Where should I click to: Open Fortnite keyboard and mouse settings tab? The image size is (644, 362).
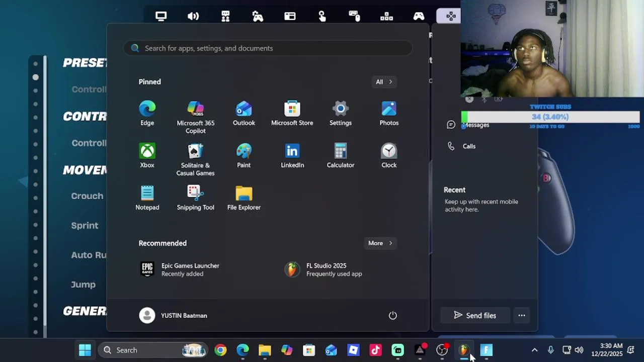tap(354, 16)
